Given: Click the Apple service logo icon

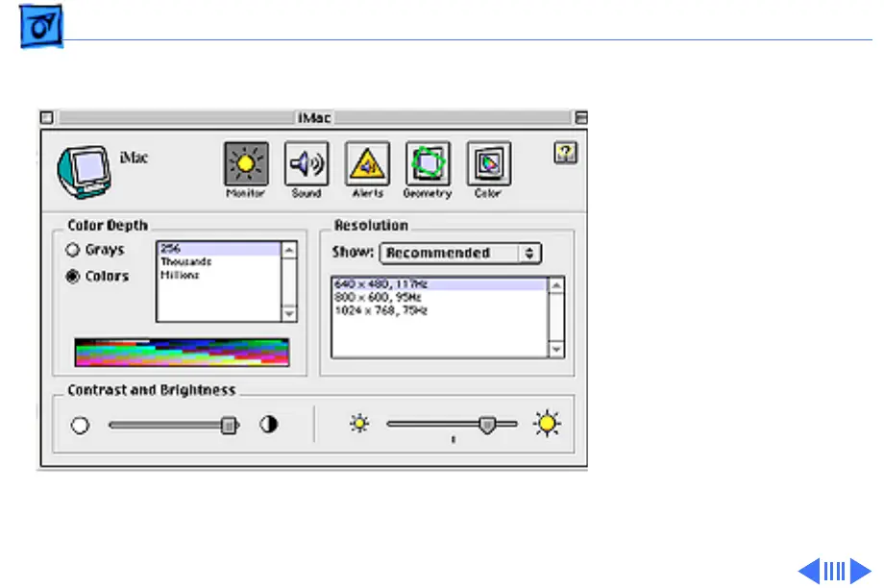Looking at the screenshot, I should tap(40, 26).
